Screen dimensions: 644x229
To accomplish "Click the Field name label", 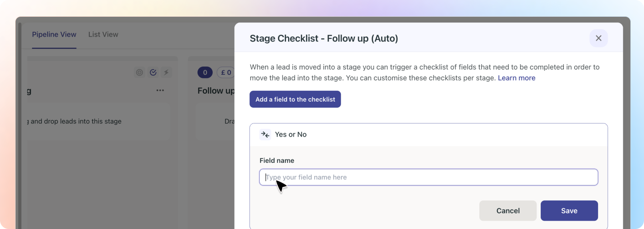I will click(277, 160).
